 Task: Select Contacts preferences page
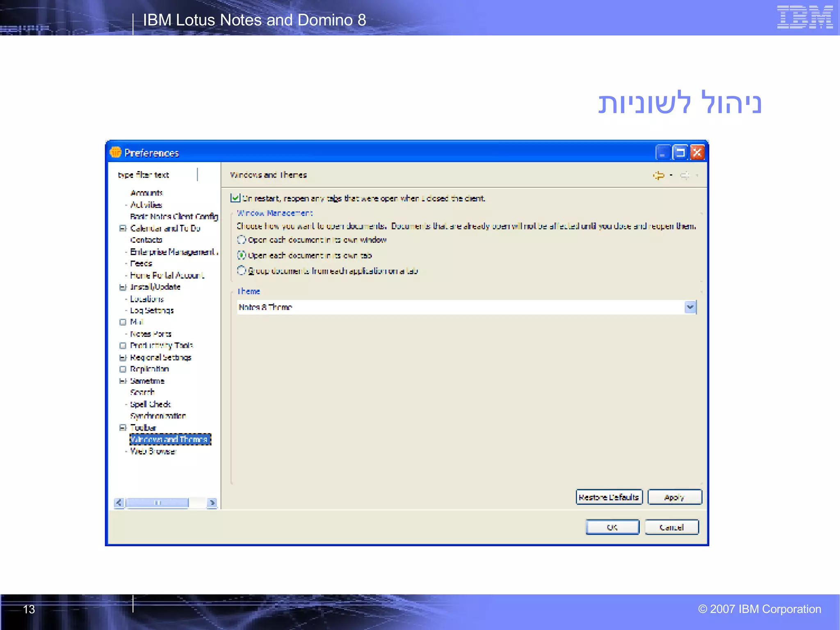[x=146, y=240]
